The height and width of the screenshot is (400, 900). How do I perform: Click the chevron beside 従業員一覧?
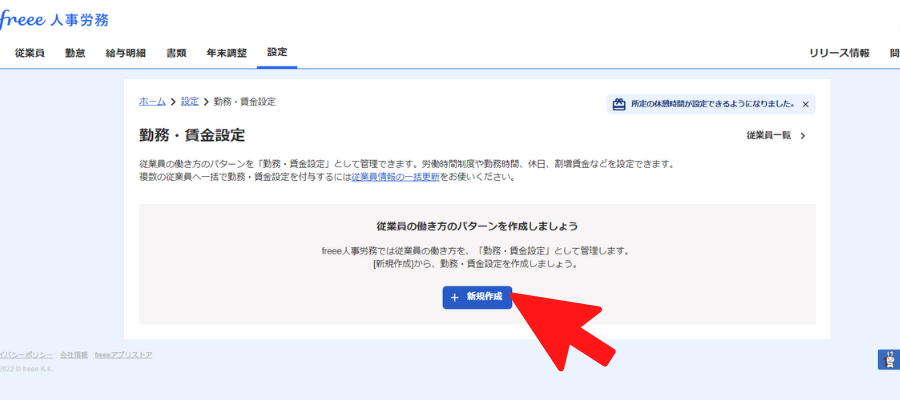[x=803, y=135]
